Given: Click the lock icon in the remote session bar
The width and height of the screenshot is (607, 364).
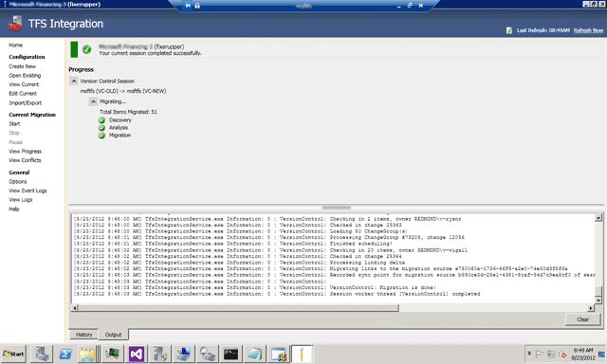Looking at the screenshot, I should [197, 6].
